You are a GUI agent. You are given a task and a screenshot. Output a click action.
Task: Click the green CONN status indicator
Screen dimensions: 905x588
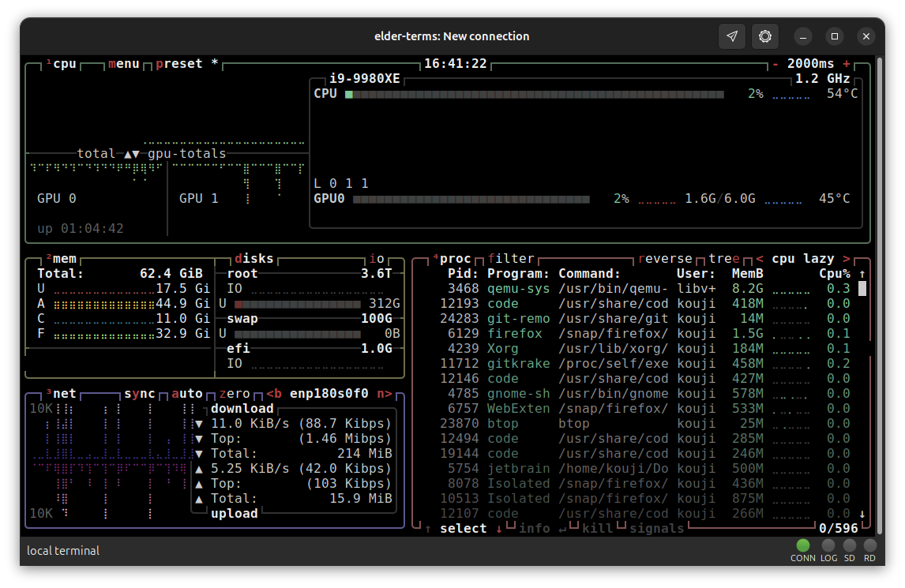point(803,545)
